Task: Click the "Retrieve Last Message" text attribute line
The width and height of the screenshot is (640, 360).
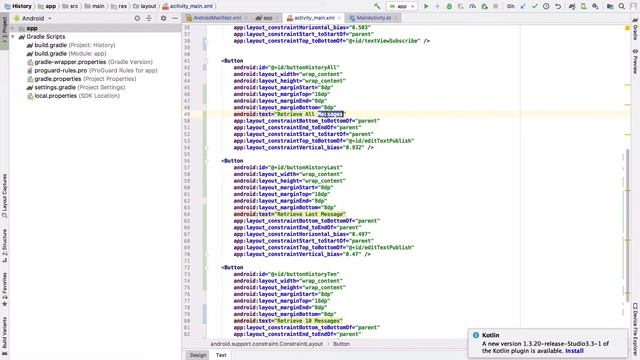Action: tap(290, 214)
